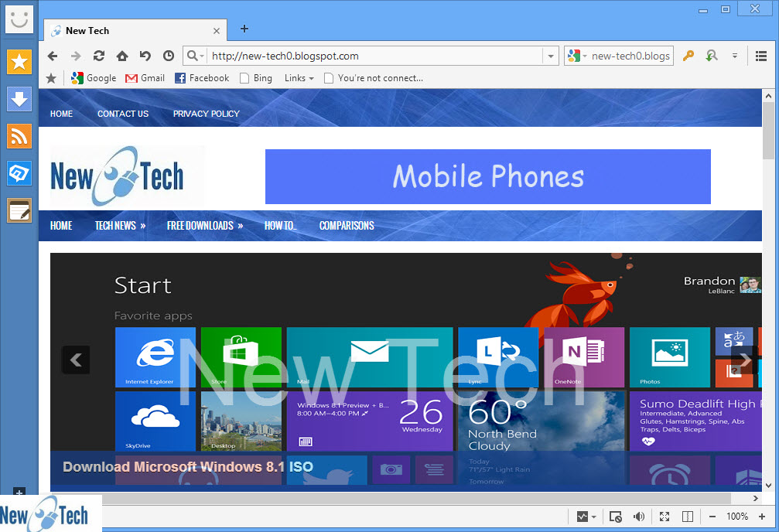Click the scroll up arrow

coord(768,96)
